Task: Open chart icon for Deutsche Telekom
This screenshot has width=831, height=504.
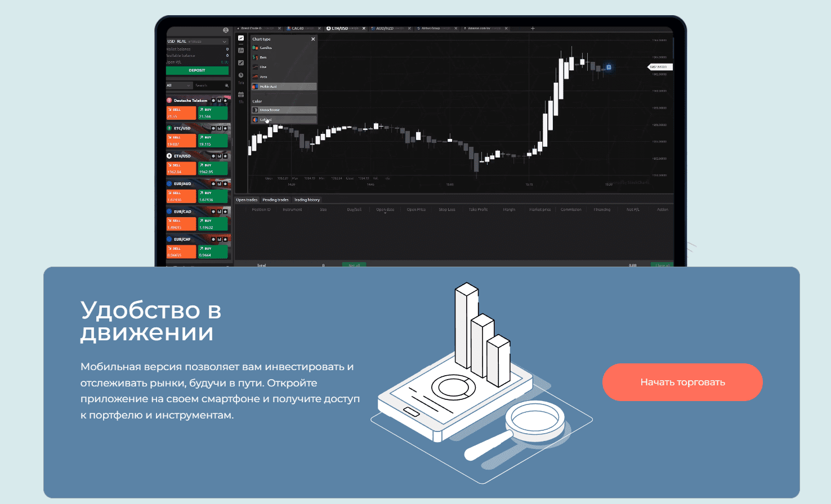Action: [x=220, y=101]
